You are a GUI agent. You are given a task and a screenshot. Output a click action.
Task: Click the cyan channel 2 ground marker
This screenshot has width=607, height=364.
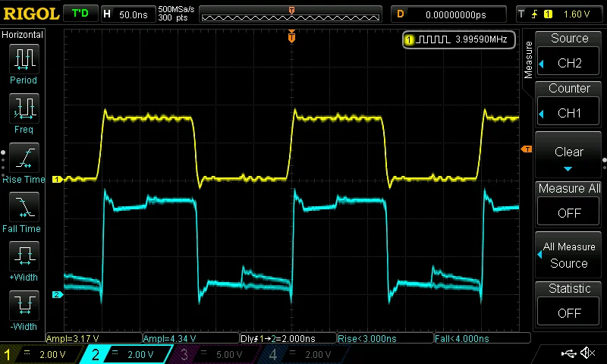58,295
